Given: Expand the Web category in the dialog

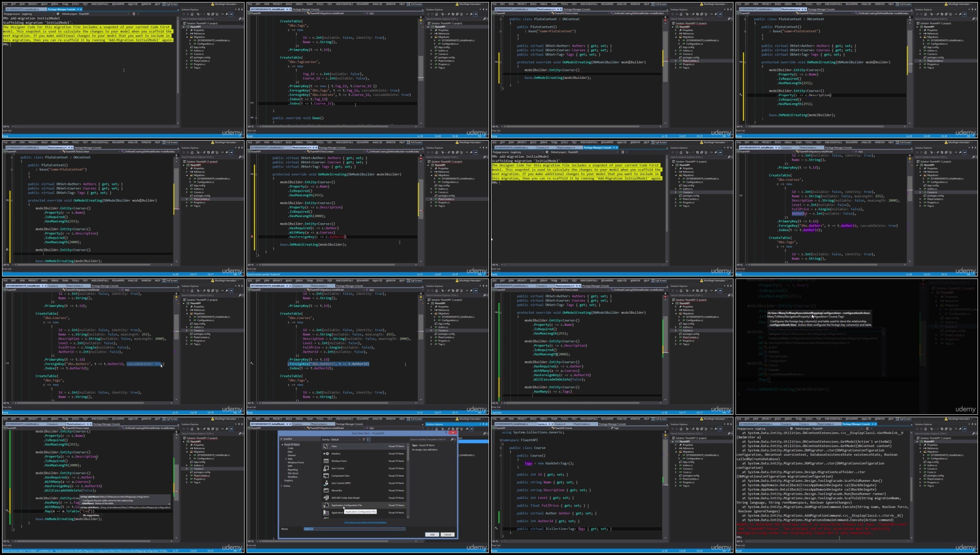Looking at the screenshot, I should [286, 459].
